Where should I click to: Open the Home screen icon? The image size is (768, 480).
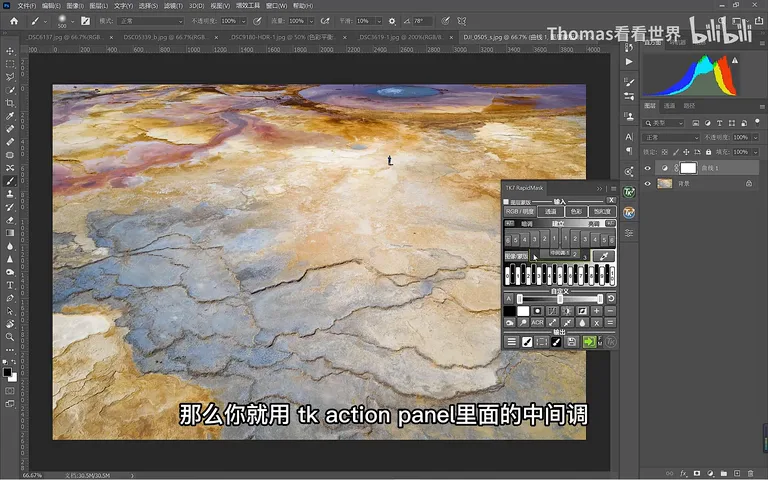click(14, 21)
